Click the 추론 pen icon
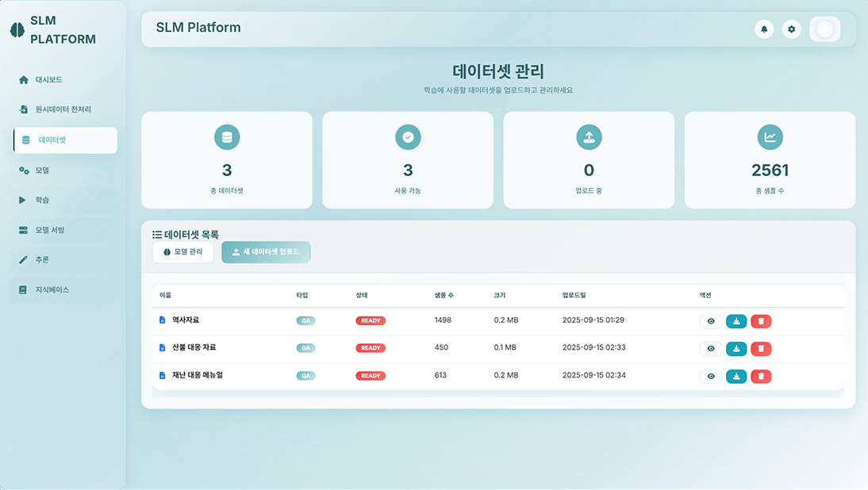This screenshot has width=868, height=490. pos(24,260)
